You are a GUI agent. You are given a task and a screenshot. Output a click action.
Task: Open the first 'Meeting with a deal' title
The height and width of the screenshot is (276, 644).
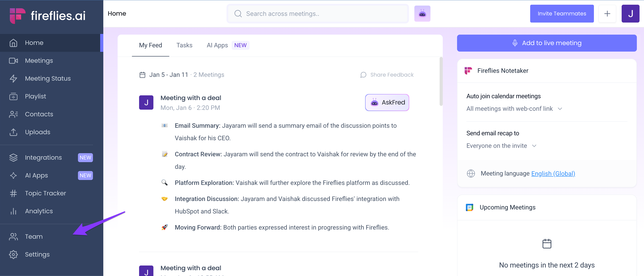(x=191, y=98)
